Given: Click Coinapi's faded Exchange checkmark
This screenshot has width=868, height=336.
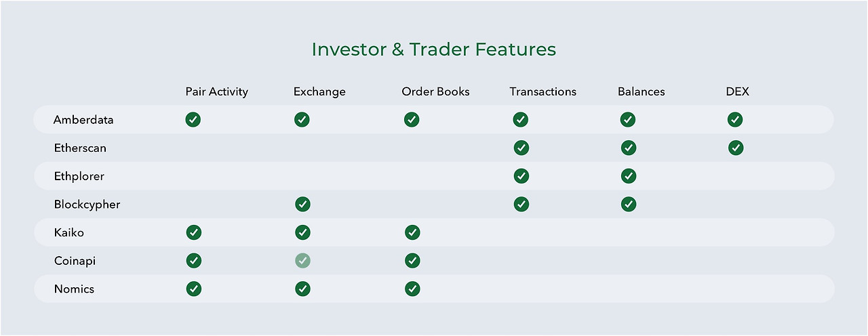Looking at the screenshot, I should point(302,260).
